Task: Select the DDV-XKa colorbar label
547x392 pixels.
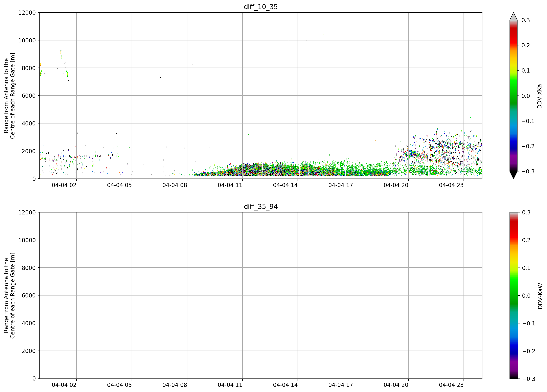Action: [x=539, y=96]
